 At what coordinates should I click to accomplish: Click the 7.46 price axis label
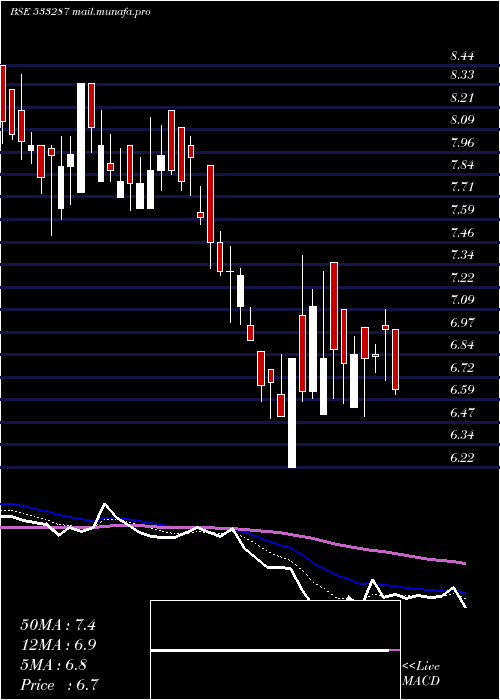462,233
